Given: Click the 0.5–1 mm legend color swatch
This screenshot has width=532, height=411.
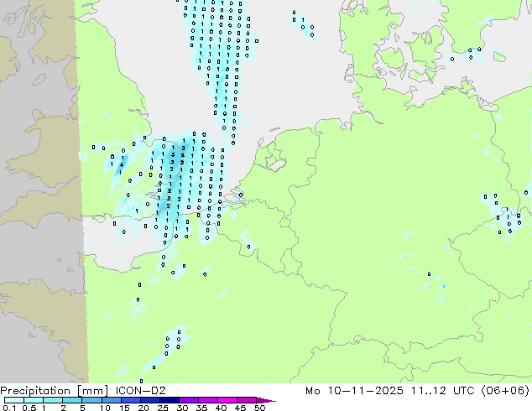Looking at the screenshot, I should 34,400.
